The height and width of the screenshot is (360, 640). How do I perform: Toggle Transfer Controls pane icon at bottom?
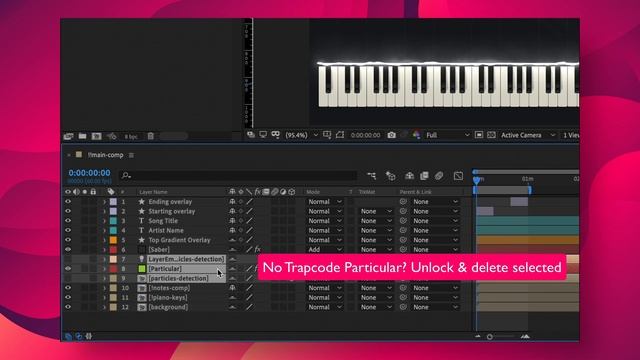tap(78, 336)
